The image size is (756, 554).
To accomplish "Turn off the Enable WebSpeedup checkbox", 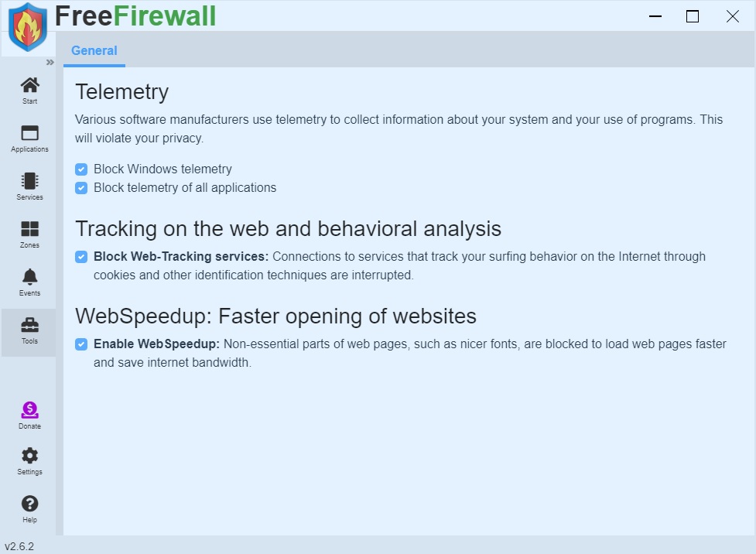I will point(81,344).
